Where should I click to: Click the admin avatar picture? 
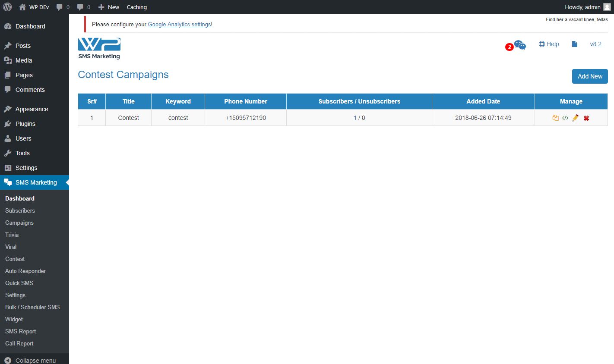tap(607, 7)
